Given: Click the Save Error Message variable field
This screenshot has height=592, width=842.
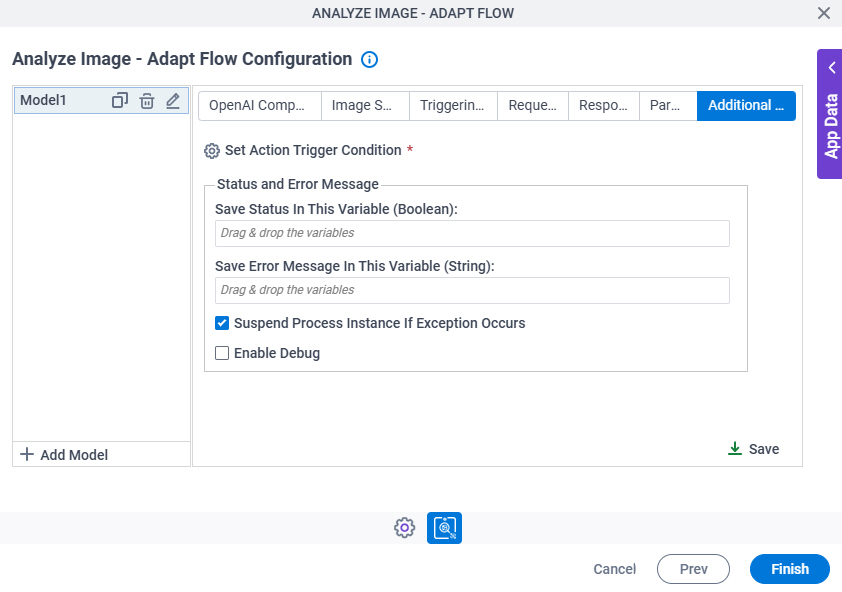Looking at the screenshot, I should (472, 290).
